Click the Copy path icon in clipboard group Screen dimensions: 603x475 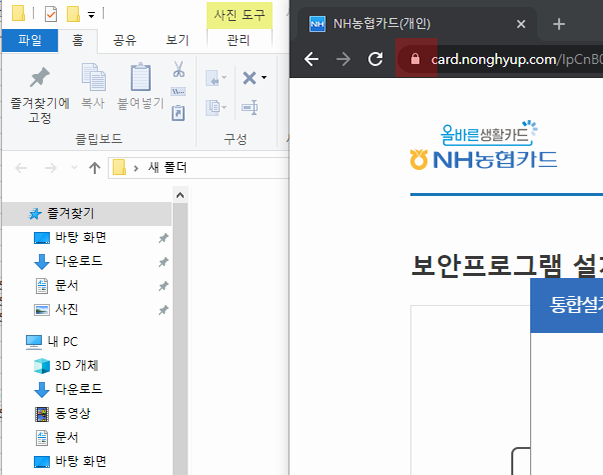[x=178, y=92]
